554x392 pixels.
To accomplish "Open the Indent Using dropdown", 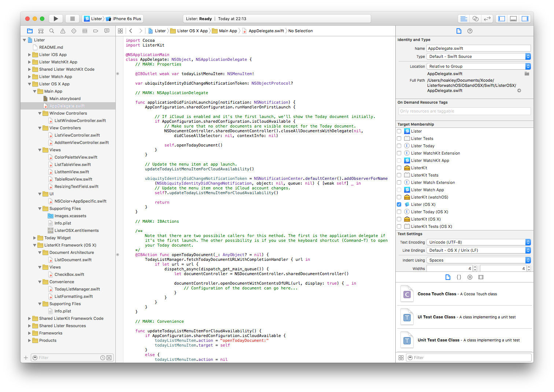I will [x=479, y=260].
